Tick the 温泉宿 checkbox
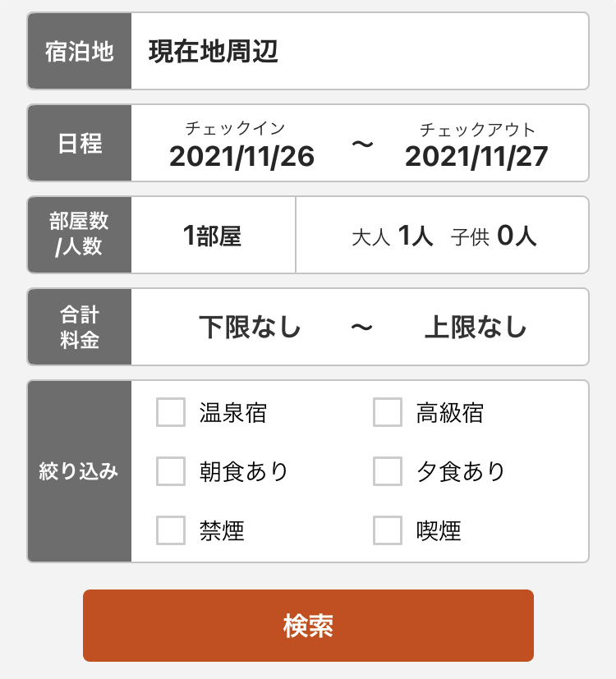This screenshot has height=679, width=616. pyautogui.click(x=171, y=412)
